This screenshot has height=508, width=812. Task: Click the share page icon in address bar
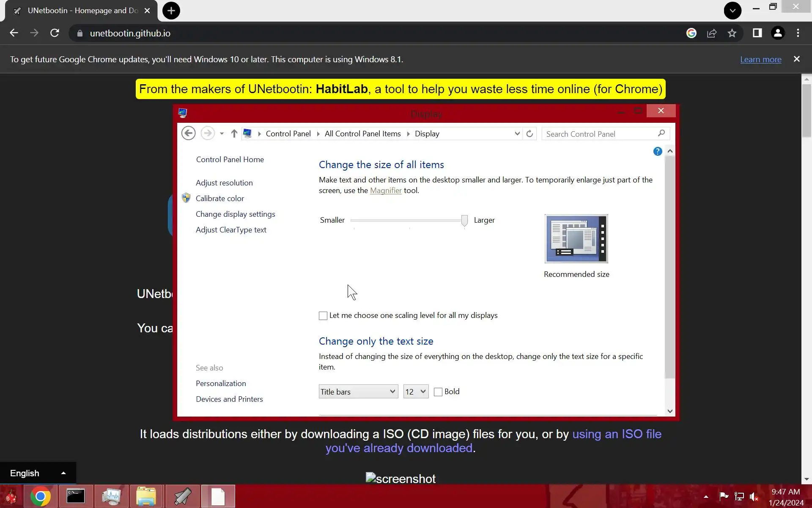712,33
